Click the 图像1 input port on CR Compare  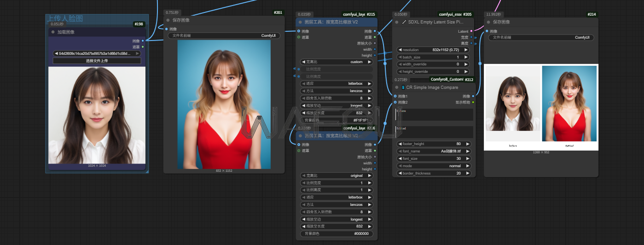pyautogui.click(x=395, y=96)
